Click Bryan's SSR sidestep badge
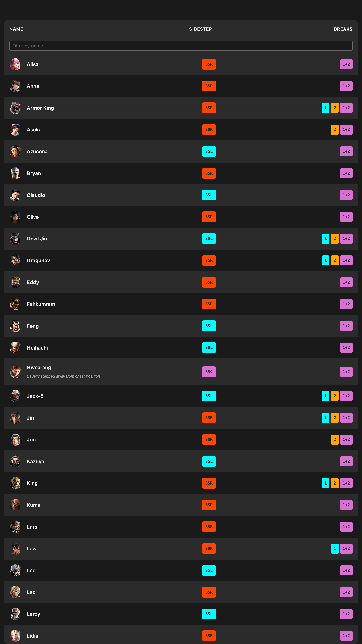 pos(209,173)
